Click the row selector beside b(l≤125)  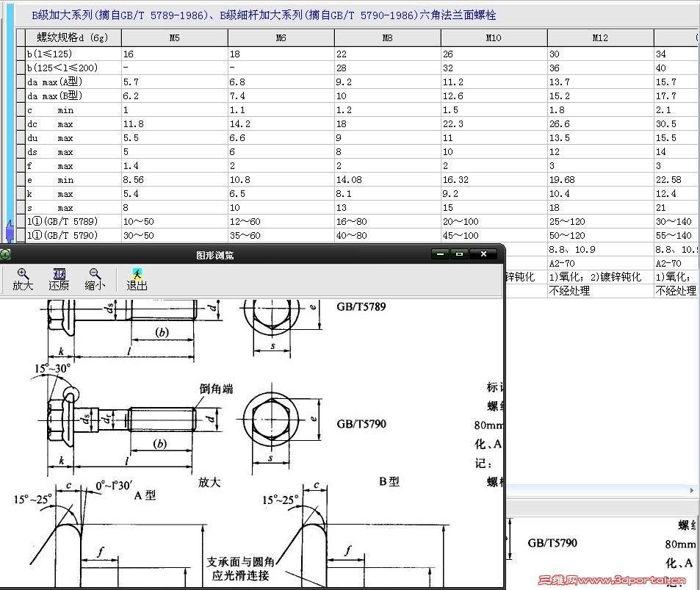pos(21,54)
